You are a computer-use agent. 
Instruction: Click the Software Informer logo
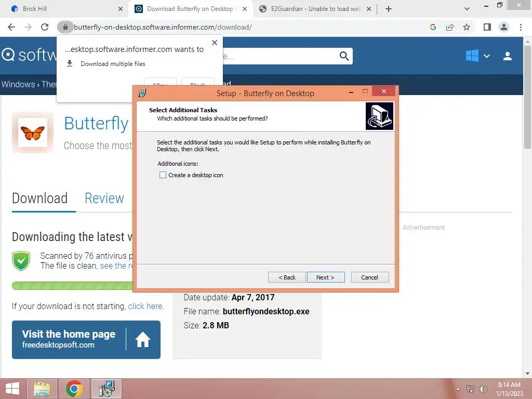(29, 55)
